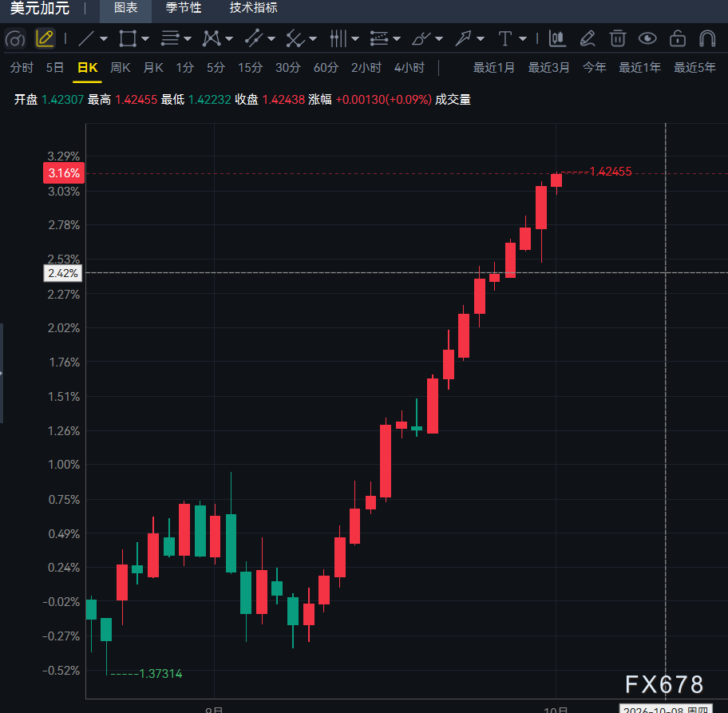This screenshot has height=713, width=728.
Task: Toggle the measuring gauge icon
Action: [x=15, y=38]
